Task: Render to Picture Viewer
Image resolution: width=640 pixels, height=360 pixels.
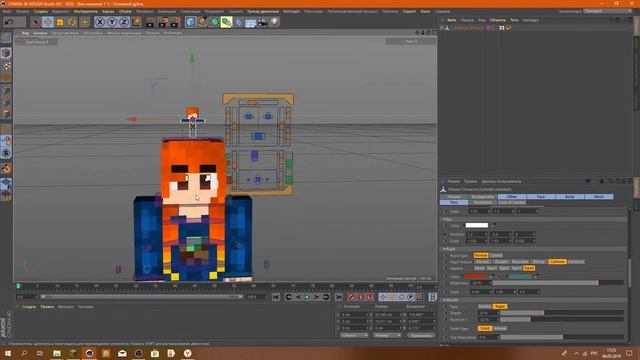Action: pyautogui.click(x=163, y=22)
